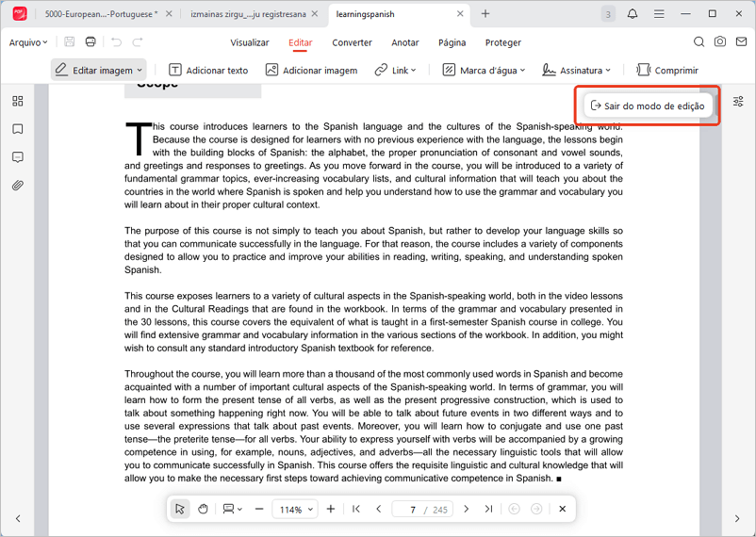756x537 pixels.
Task: Click Sair do modo de edição button
Action: (648, 106)
